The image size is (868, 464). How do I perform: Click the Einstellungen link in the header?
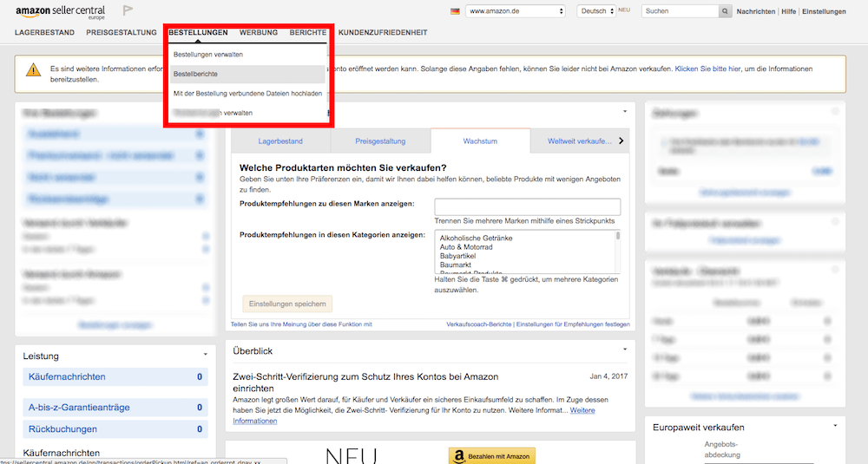[824, 11]
